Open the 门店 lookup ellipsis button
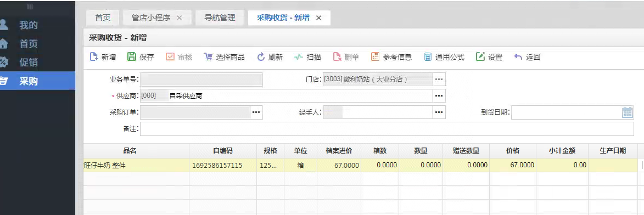This screenshot has width=644, height=215. [439, 79]
